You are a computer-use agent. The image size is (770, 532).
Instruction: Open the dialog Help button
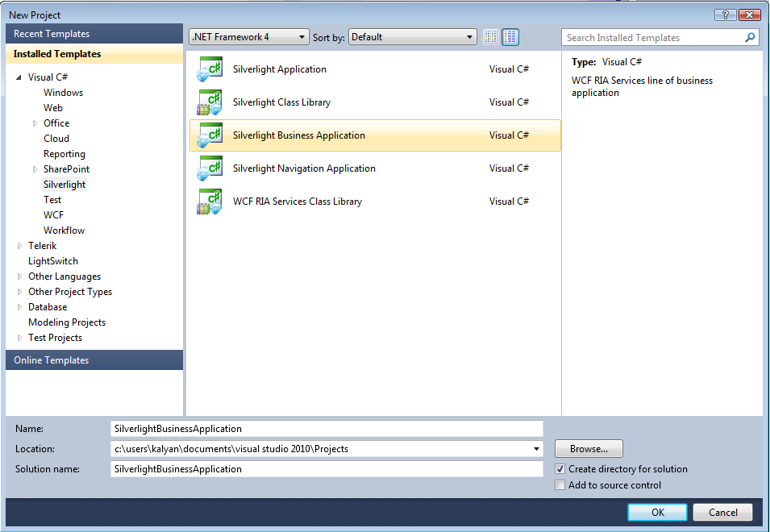pyautogui.click(x=726, y=15)
